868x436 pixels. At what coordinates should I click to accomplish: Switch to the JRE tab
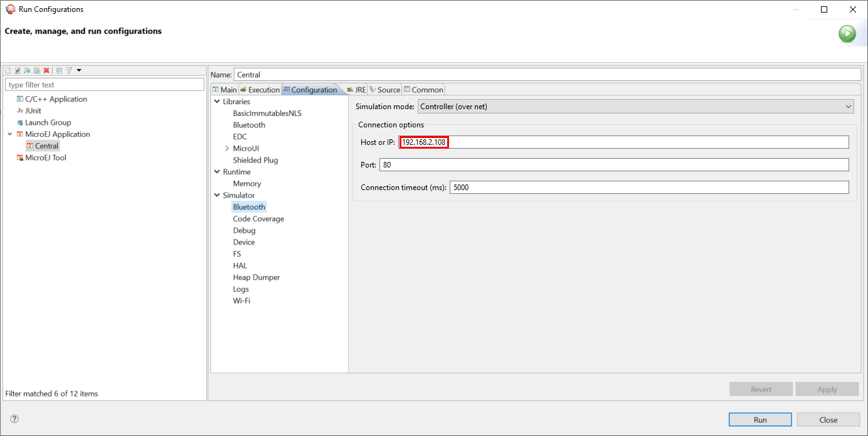click(356, 90)
